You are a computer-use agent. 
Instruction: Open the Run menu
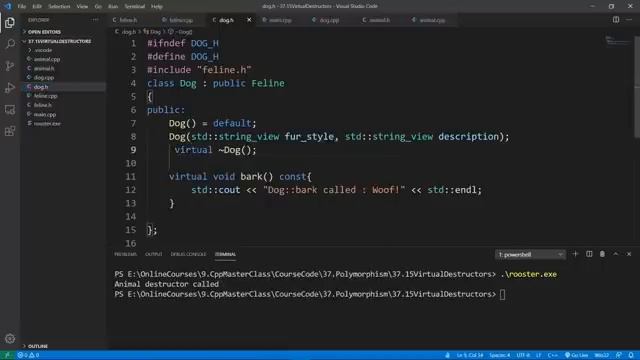pos(113,7)
